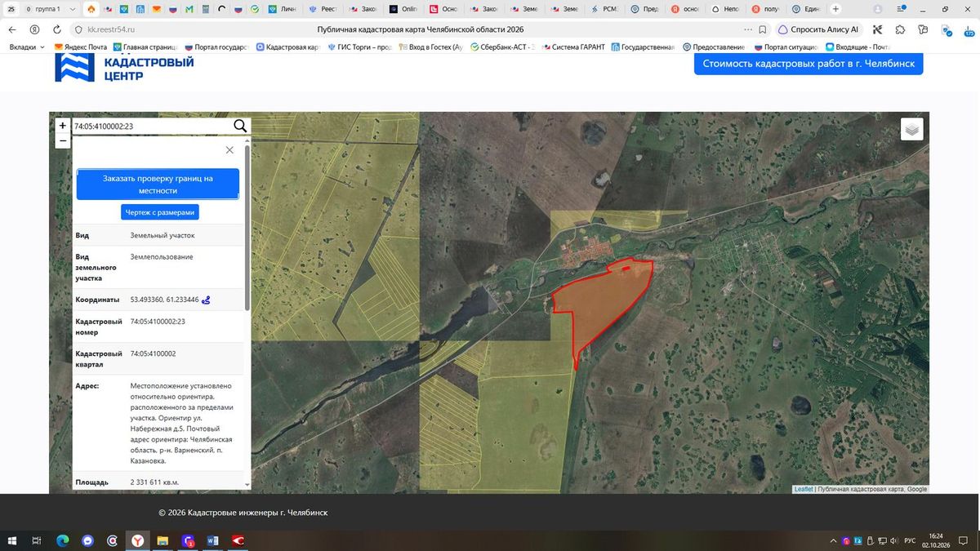Open File Explorer from the taskbar
The width and height of the screenshot is (980, 551).
pyautogui.click(x=163, y=540)
